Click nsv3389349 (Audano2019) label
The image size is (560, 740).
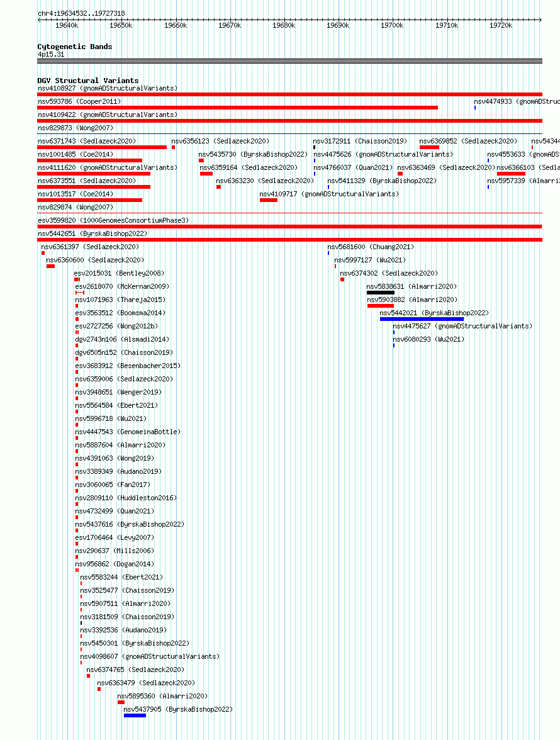tap(118, 471)
